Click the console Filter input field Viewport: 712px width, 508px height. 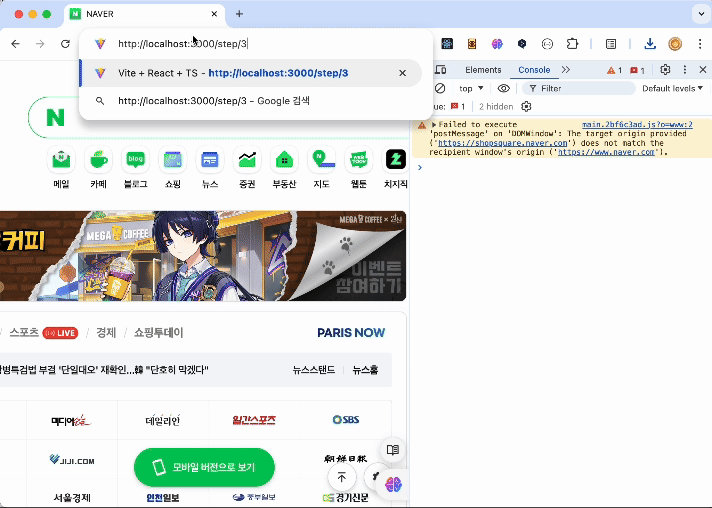pyautogui.click(x=578, y=89)
